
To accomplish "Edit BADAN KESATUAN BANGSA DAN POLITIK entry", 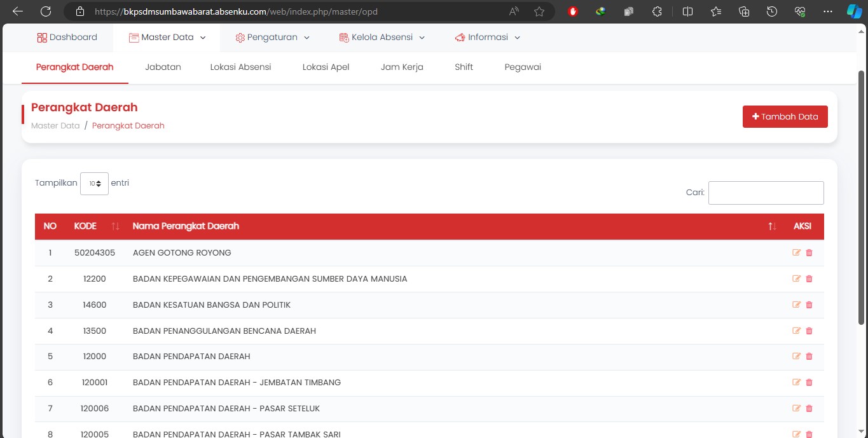I will [796, 305].
